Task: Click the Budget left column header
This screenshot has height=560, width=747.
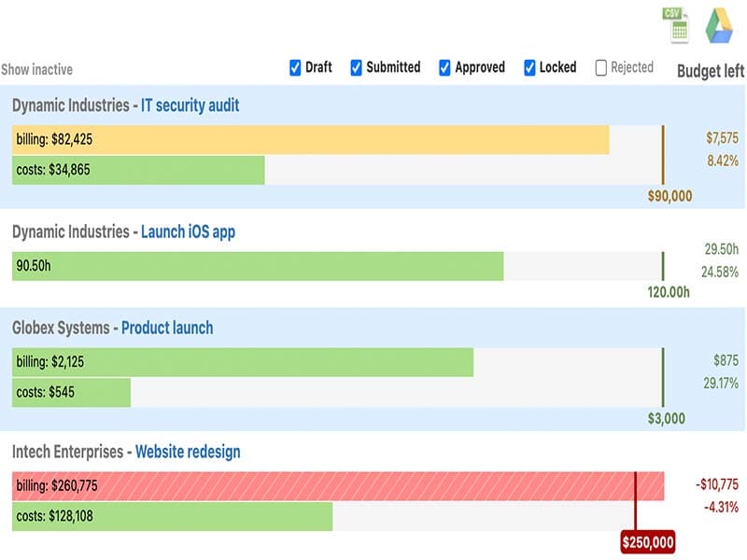Action: 710,71
